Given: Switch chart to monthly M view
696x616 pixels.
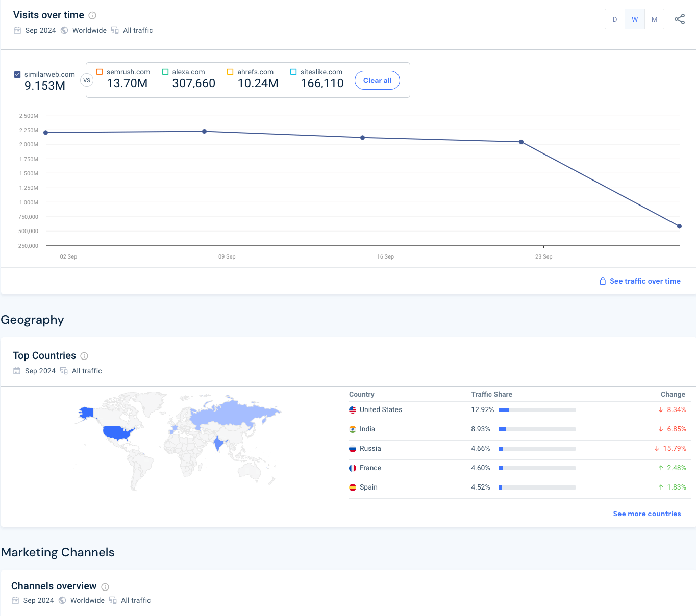Looking at the screenshot, I should tap(654, 19).
